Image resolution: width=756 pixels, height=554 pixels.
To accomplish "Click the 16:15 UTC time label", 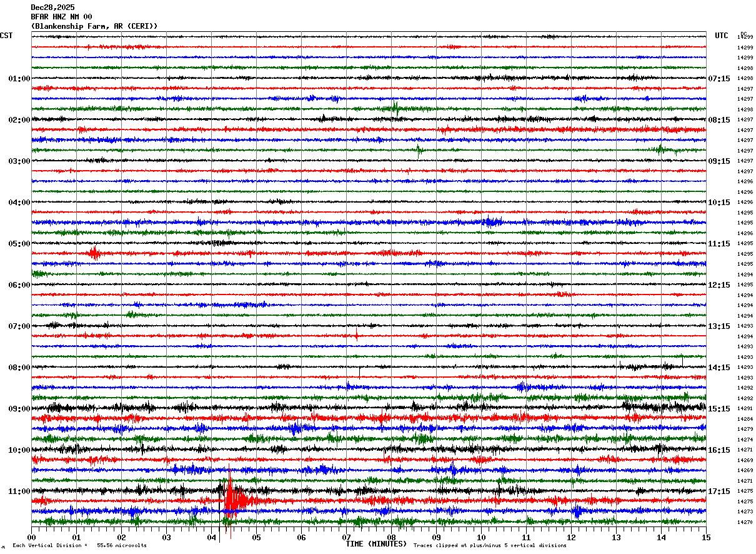I will click(719, 450).
